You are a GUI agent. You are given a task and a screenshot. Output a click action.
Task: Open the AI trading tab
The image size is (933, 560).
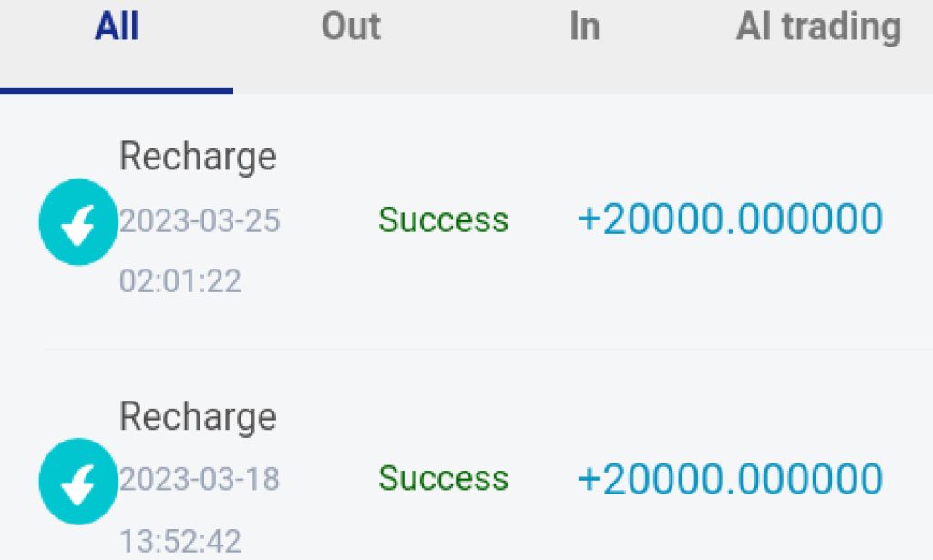click(817, 26)
